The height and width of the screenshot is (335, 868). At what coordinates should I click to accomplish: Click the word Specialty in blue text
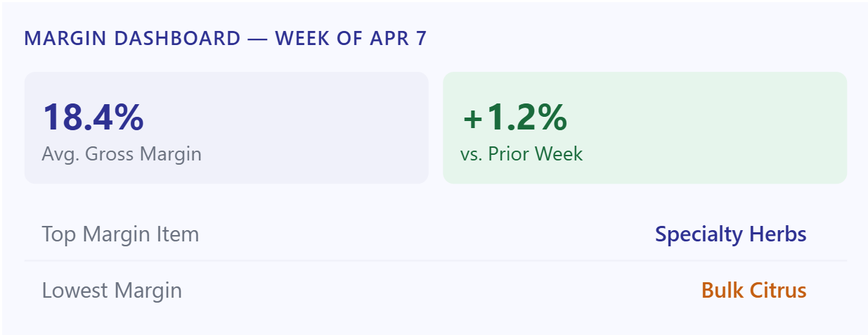701,234
